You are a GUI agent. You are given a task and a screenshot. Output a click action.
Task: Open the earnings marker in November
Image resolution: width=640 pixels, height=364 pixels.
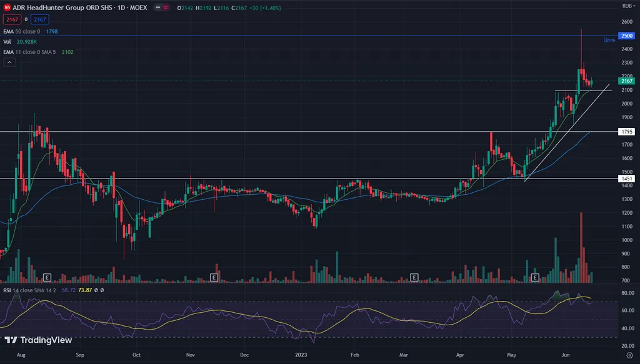(214, 277)
